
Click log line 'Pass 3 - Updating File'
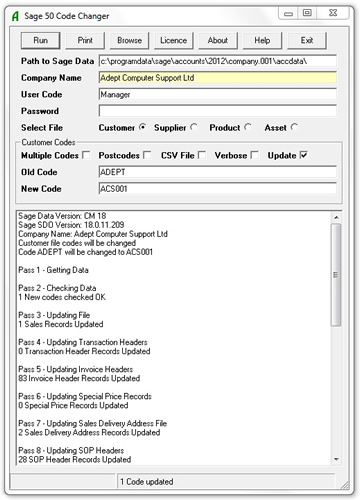[x=54, y=315]
